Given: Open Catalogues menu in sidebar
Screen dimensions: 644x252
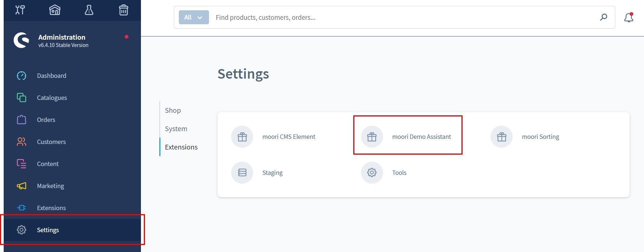Looking at the screenshot, I should coord(52,98).
